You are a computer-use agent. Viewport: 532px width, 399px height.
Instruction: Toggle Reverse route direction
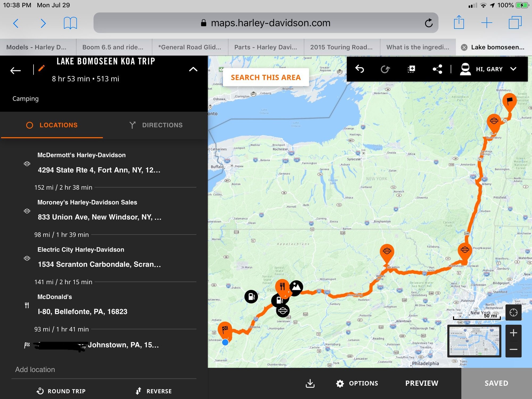point(154,391)
